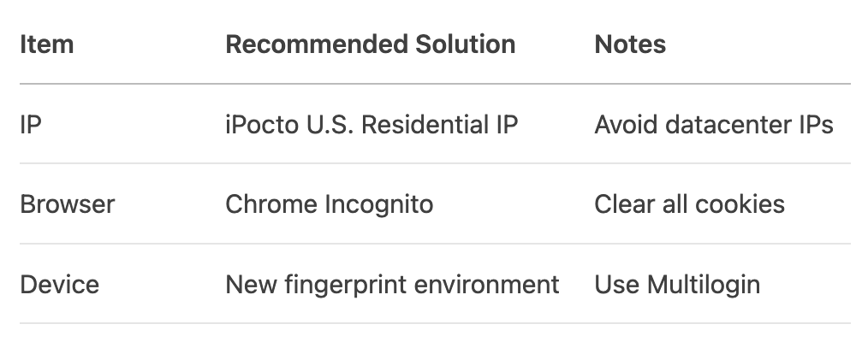Place cursor on the word Incognito
The image size is (868, 342).
[380, 204]
